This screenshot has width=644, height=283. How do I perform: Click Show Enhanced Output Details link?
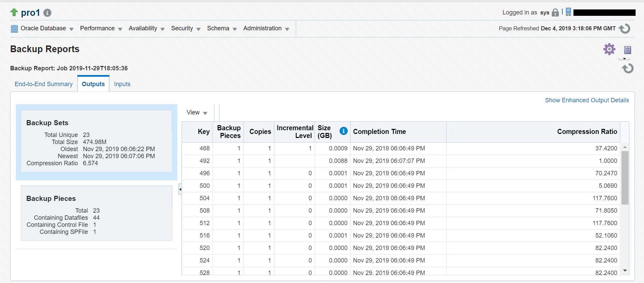pyautogui.click(x=587, y=100)
